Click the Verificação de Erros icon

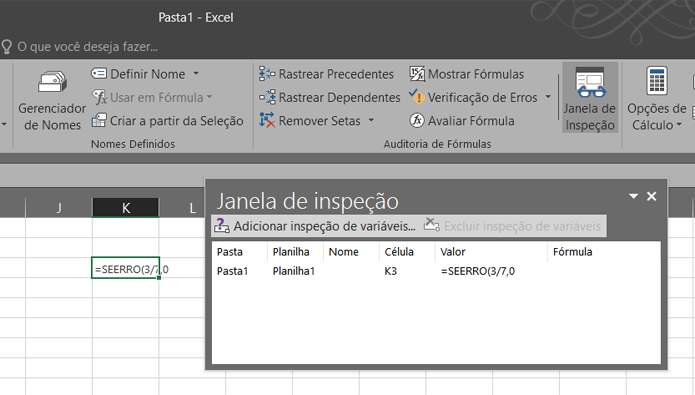coord(417,97)
